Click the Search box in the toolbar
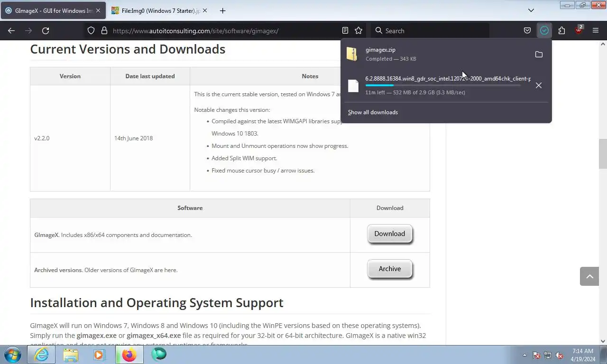Screen dimensions: 607x364 (x=430, y=31)
